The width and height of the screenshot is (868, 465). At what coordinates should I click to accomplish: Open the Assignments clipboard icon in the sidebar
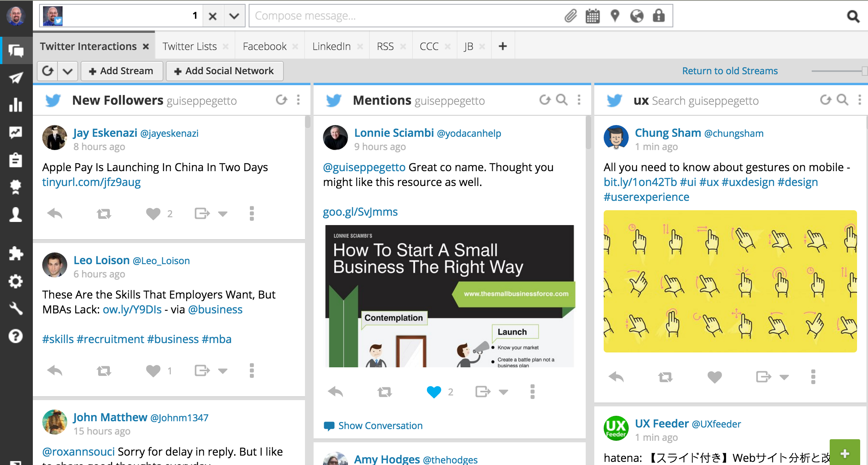(16, 160)
